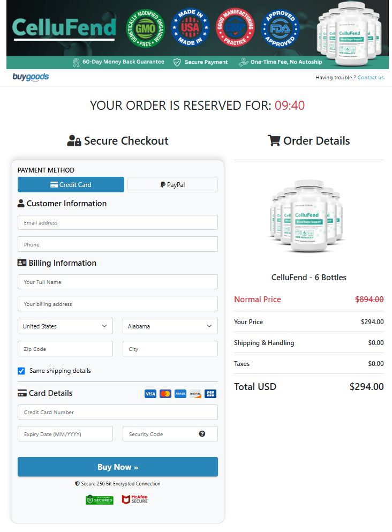
Task: Click the Secure Payment shield icon
Action: tap(177, 62)
